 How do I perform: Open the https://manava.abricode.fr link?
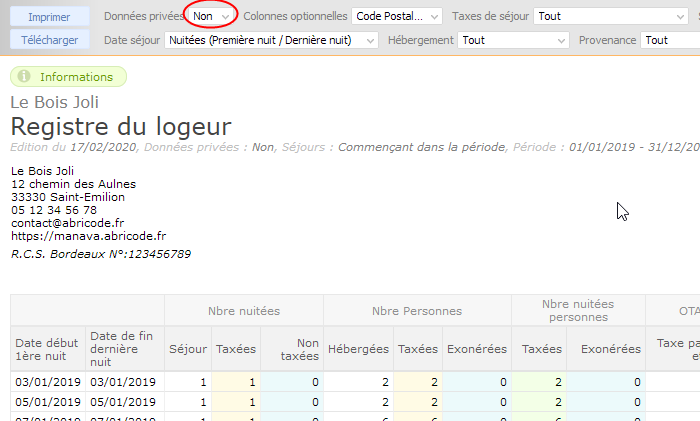[x=88, y=237]
